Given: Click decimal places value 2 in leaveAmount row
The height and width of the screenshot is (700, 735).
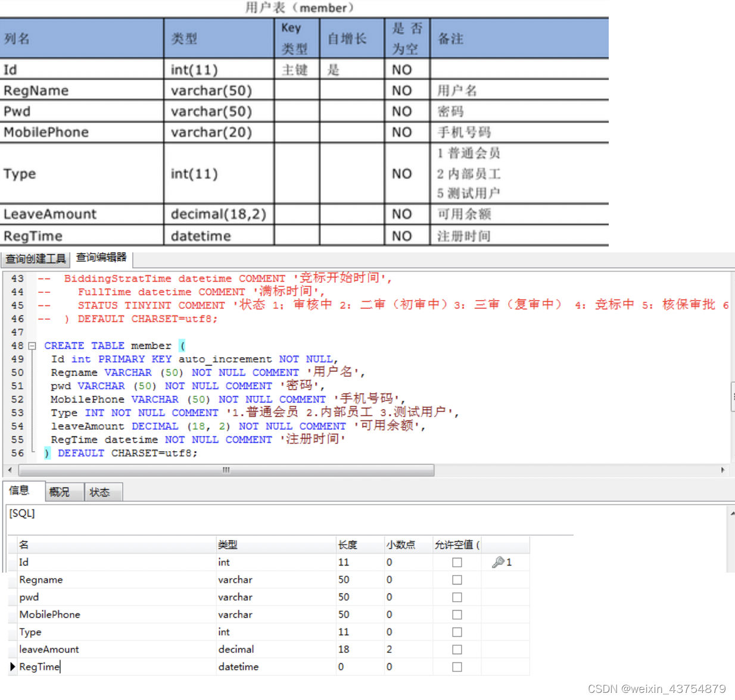Looking at the screenshot, I should (408, 649).
